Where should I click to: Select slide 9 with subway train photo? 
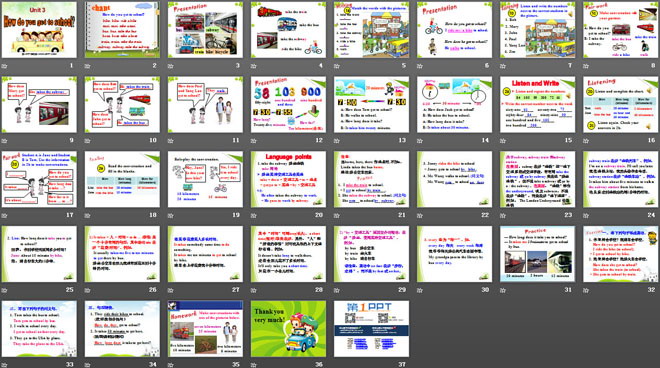click(x=39, y=105)
